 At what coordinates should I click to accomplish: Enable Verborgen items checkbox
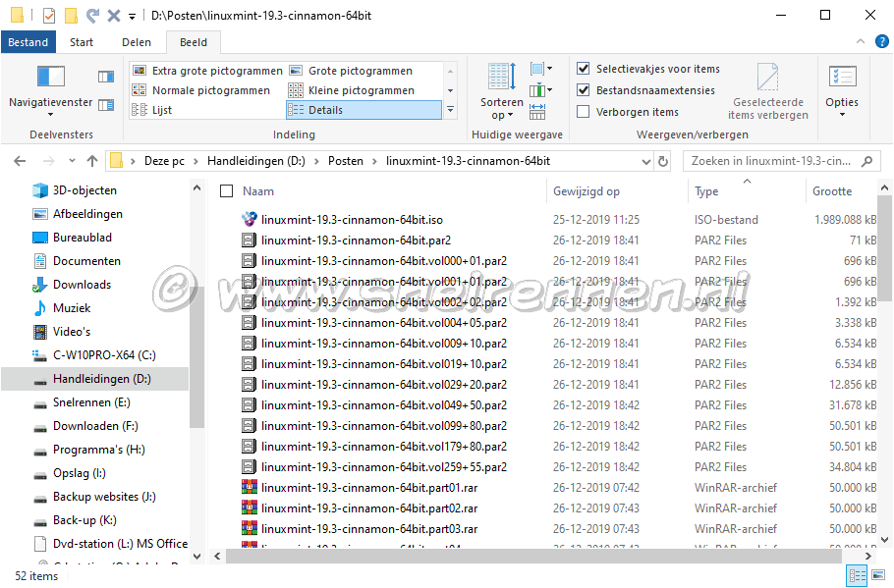583,112
